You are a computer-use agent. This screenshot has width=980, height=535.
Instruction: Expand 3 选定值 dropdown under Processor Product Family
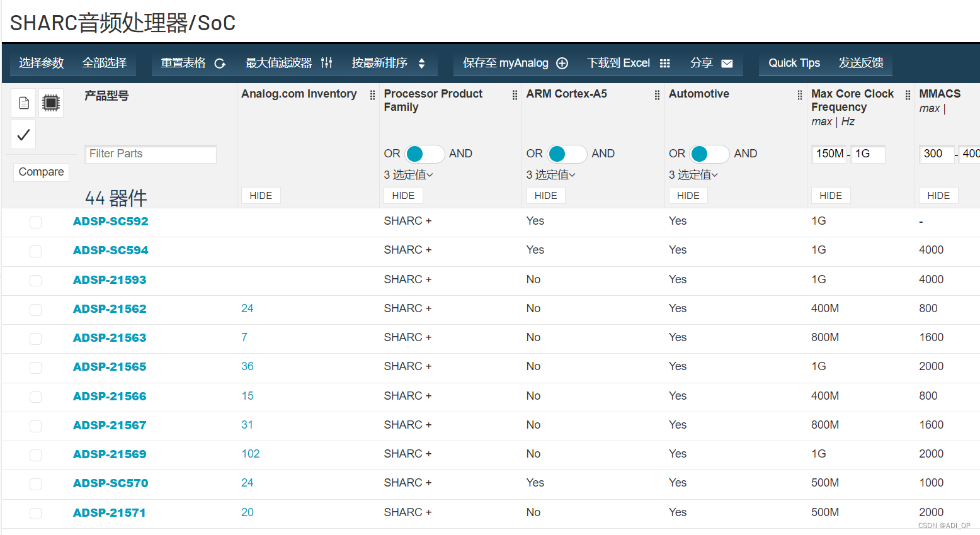click(409, 175)
